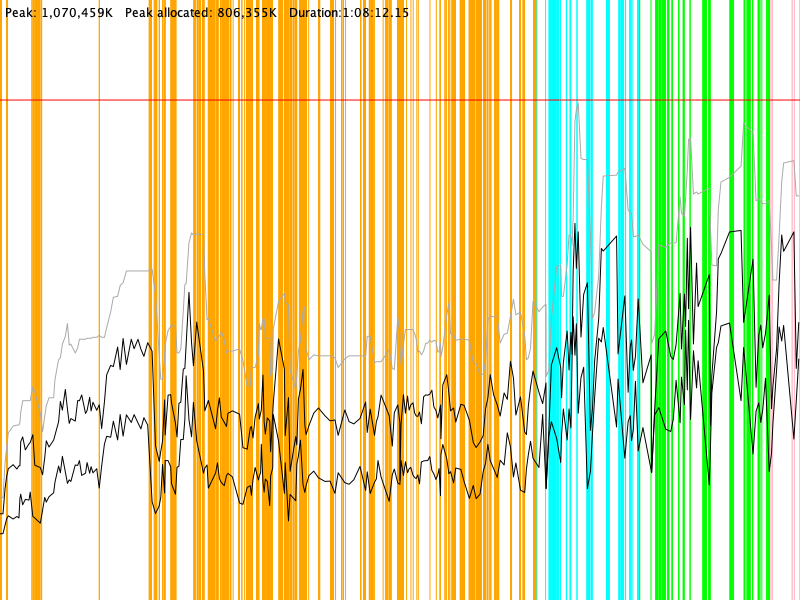
Task: Click white gap between cyan and green bands
Action: (x=647, y=300)
